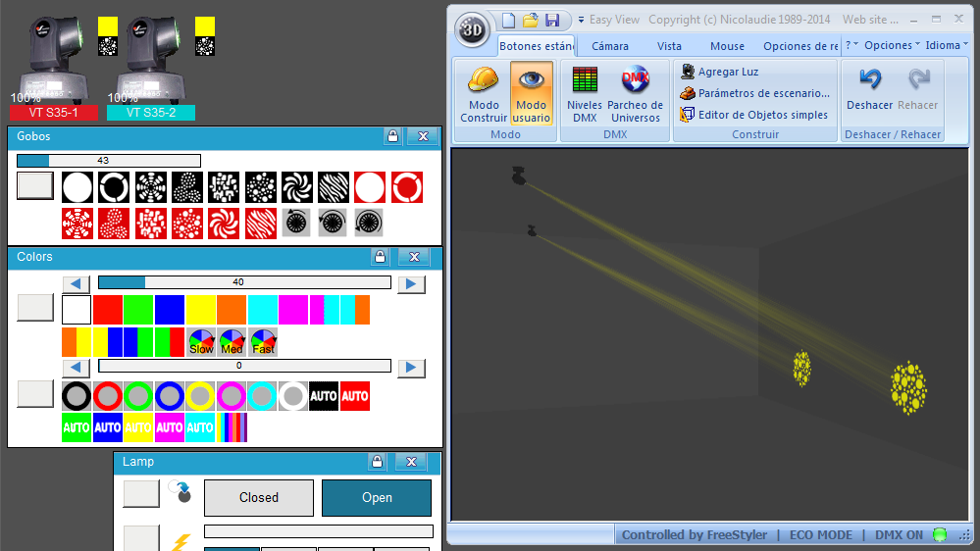Select the Fast color wheel rotation
The height and width of the screenshot is (551, 980).
(263, 342)
